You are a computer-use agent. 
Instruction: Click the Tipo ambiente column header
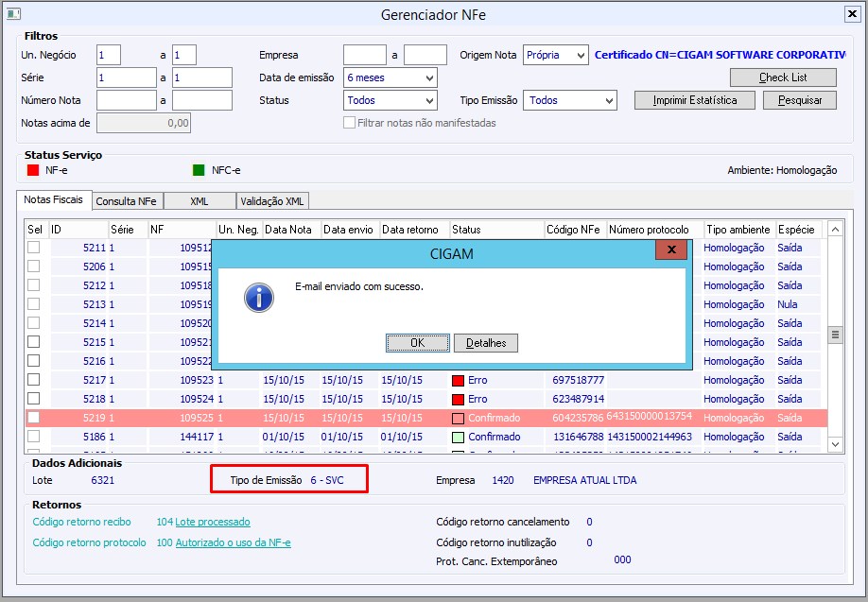[x=740, y=229]
